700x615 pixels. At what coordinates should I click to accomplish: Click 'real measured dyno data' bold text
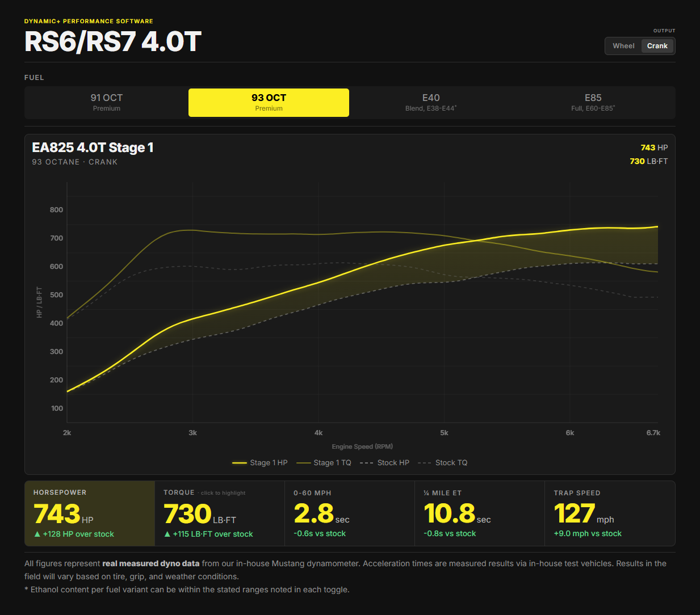pyautogui.click(x=151, y=563)
